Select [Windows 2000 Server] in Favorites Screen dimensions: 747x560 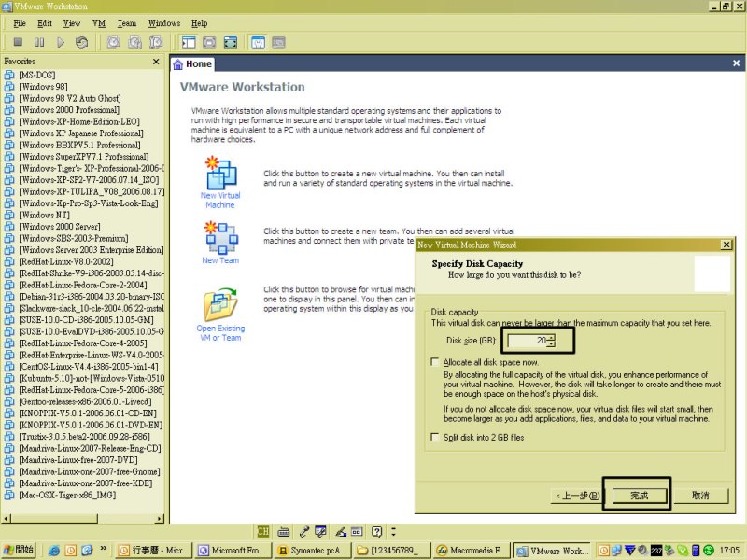pyautogui.click(x=60, y=227)
